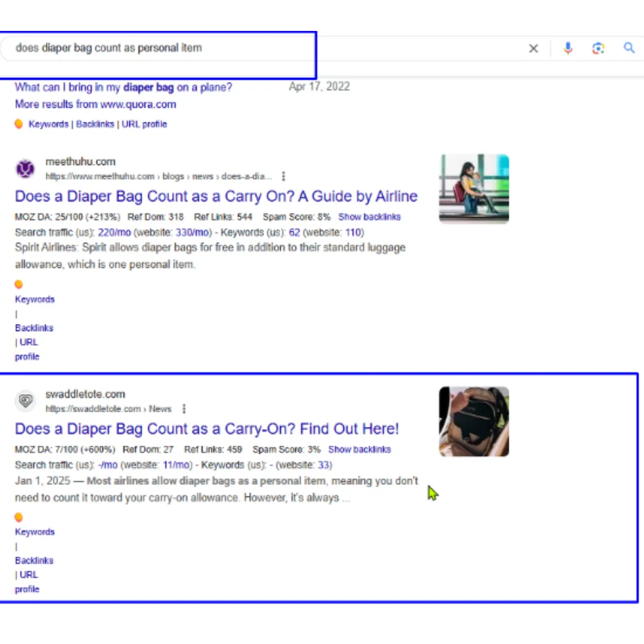Image resolution: width=644 pixels, height=644 pixels.
Task: Click meethuhu result thumbnail image
Action: (473, 189)
